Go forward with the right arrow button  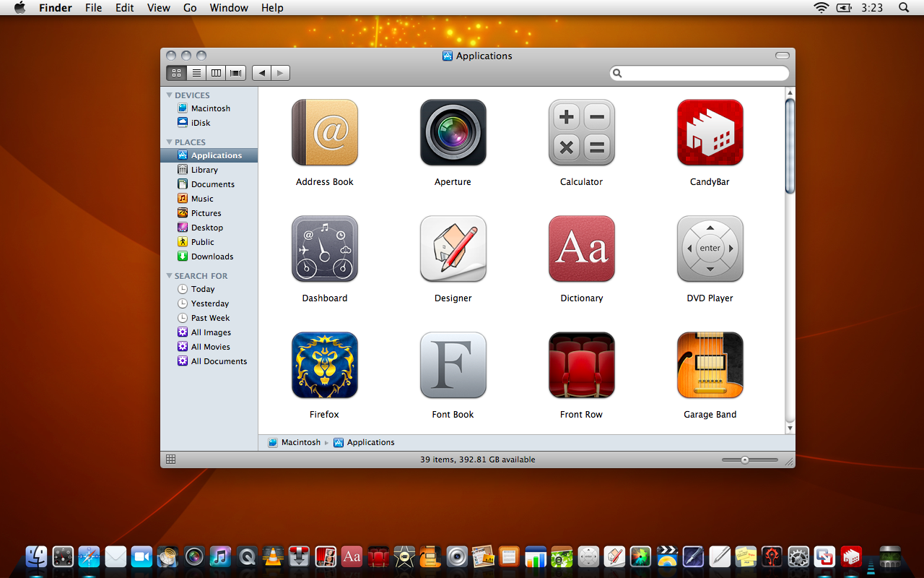tap(281, 72)
